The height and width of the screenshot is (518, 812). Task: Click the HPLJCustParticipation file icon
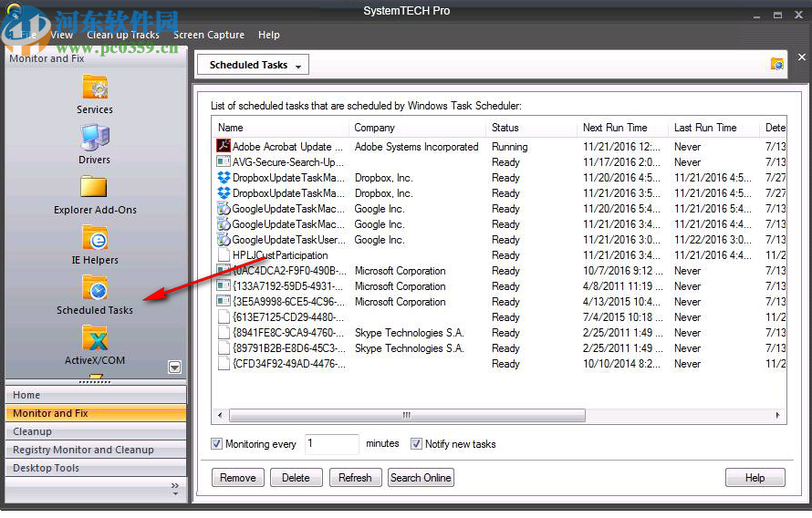(x=224, y=254)
